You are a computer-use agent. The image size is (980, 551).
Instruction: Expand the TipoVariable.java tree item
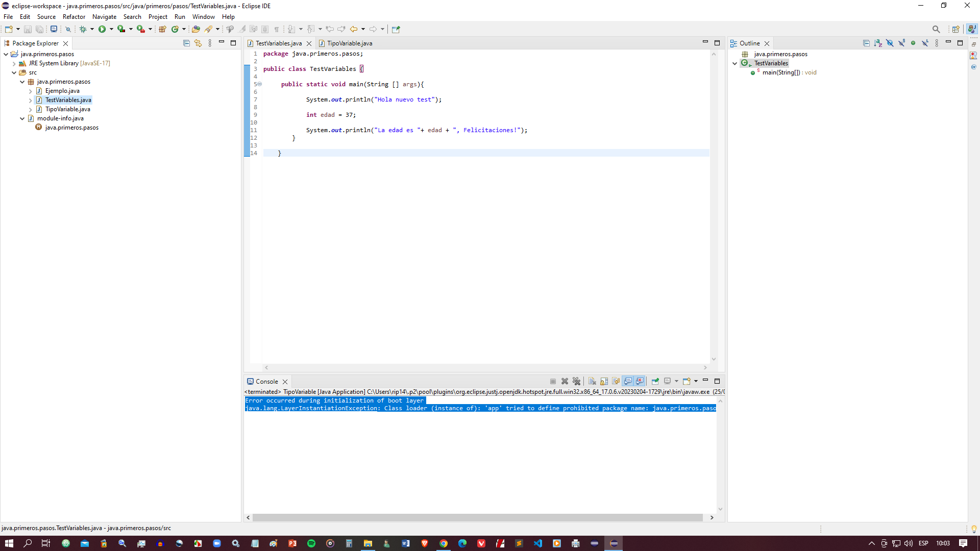(x=30, y=109)
